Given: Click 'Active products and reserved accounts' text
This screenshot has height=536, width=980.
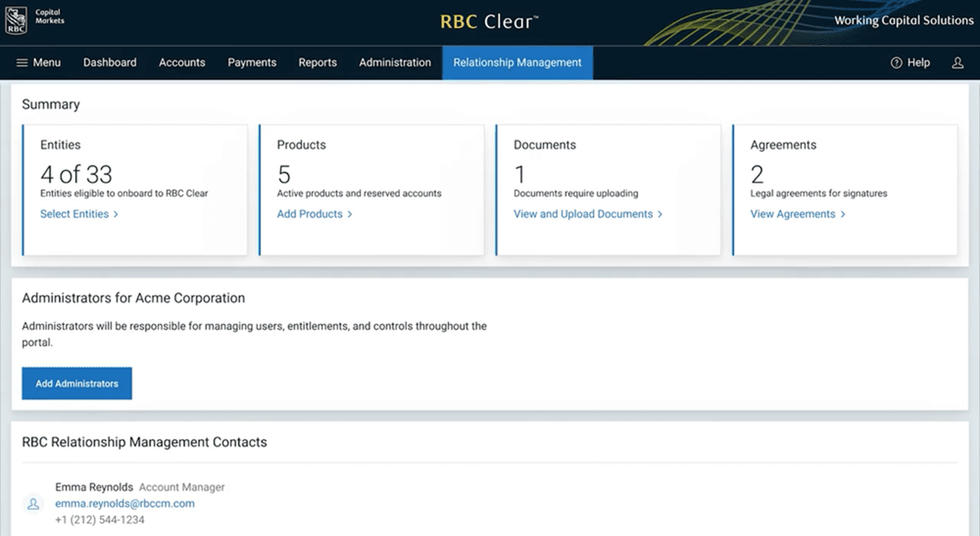Looking at the screenshot, I should (359, 193).
